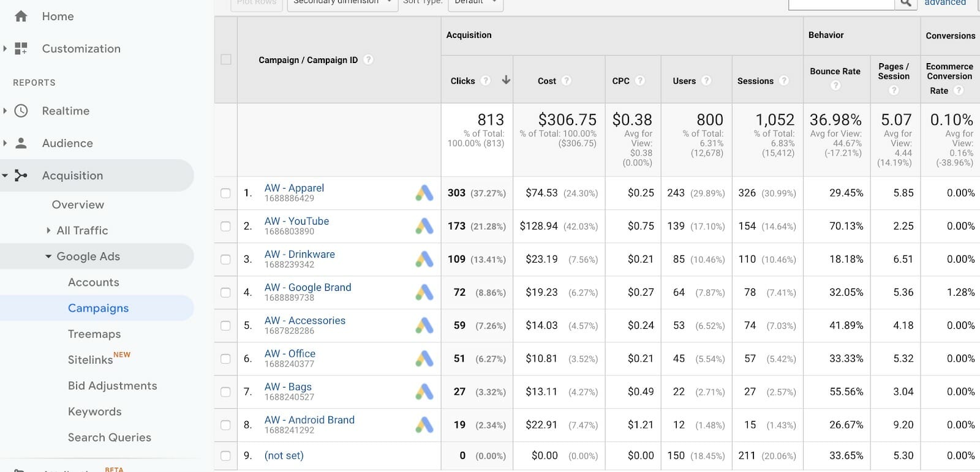Open the Home icon in sidebar
The width and height of the screenshot is (980, 472).
click(21, 17)
